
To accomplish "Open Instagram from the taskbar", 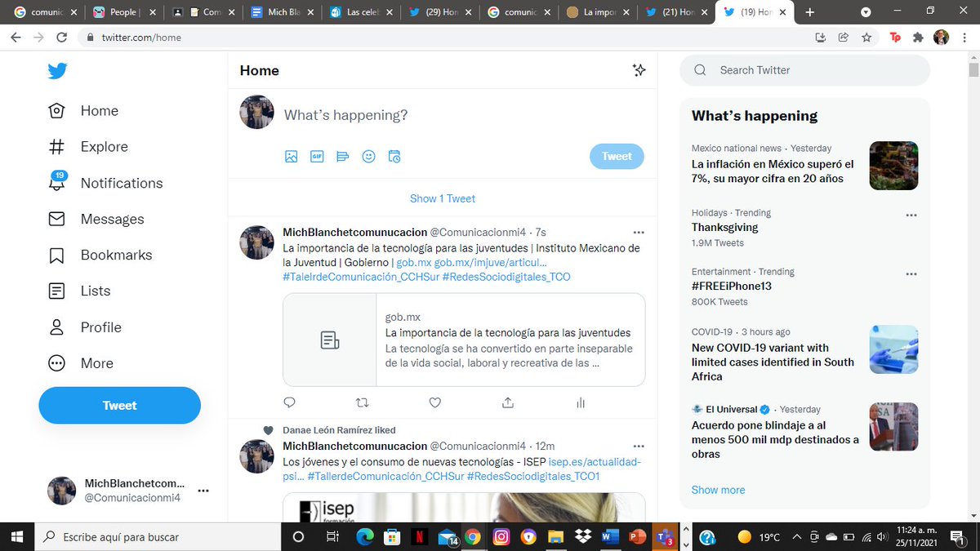I will tap(501, 537).
